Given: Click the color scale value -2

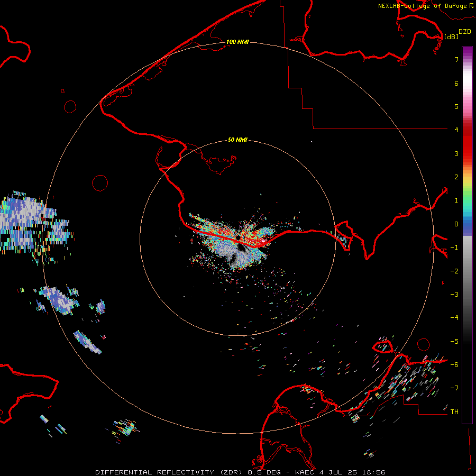Looking at the screenshot, I should pos(454,271).
